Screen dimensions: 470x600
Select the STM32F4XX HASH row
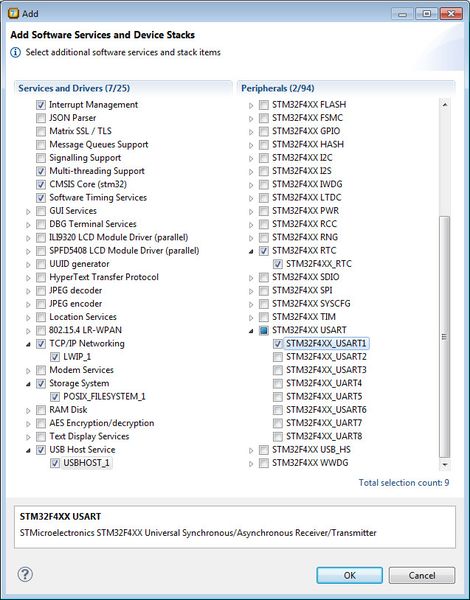[x=308, y=144]
